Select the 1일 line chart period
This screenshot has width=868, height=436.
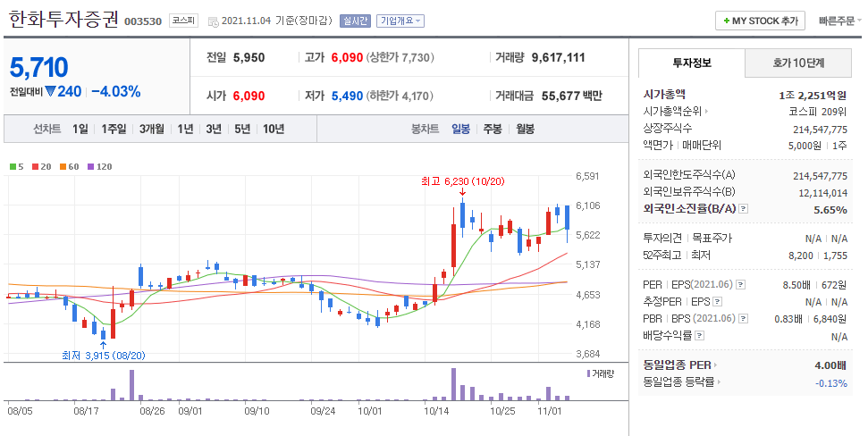pyautogui.click(x=80, y=129)
